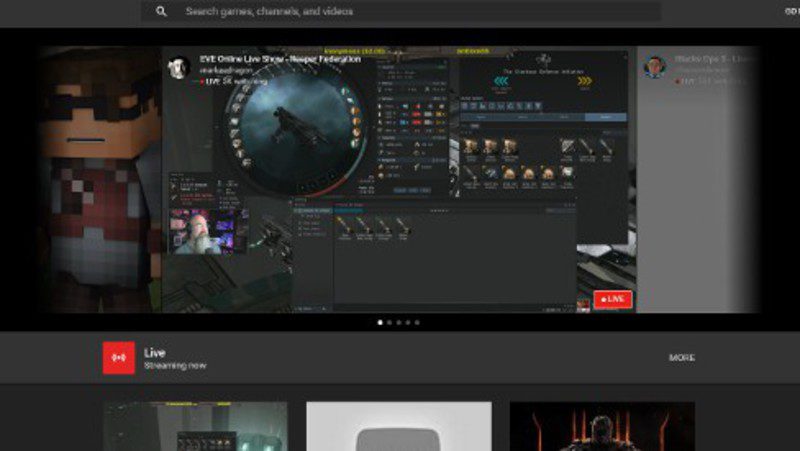
Task: Click the red Live broadcast icon
Action: (118, 358)
